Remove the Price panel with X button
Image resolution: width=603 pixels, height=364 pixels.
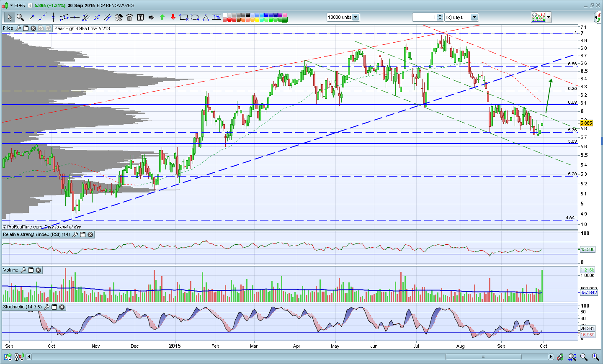33,28
